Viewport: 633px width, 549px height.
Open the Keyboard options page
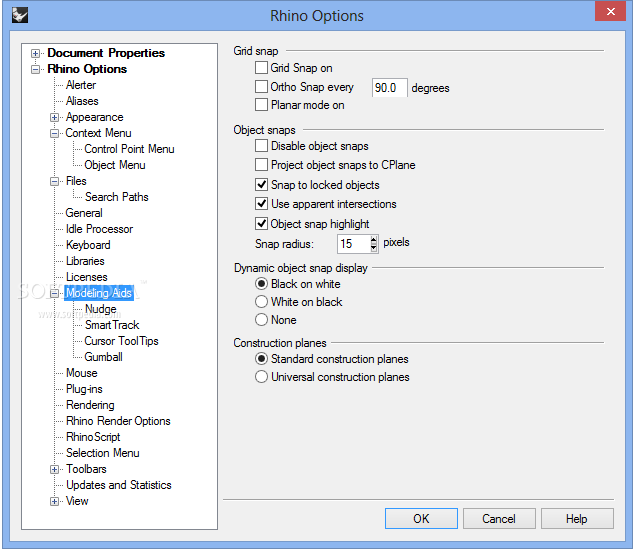tap(88, 245)
